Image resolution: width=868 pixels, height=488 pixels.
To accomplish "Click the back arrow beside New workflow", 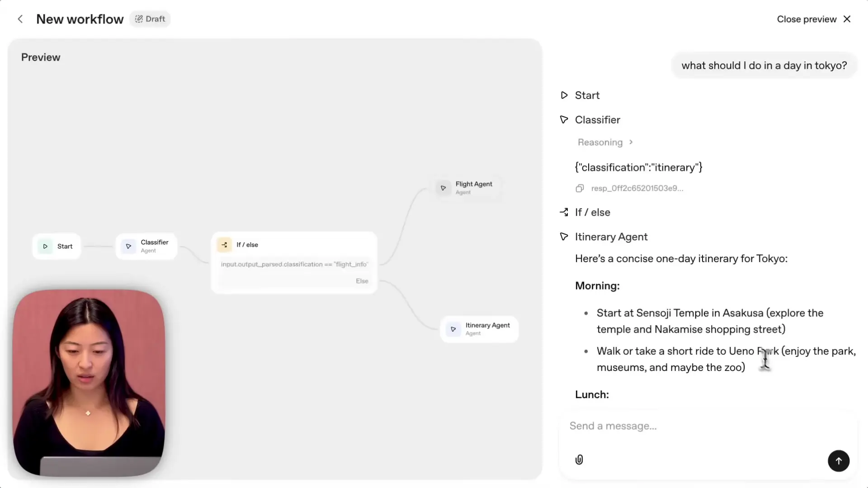I will point(20,19).
